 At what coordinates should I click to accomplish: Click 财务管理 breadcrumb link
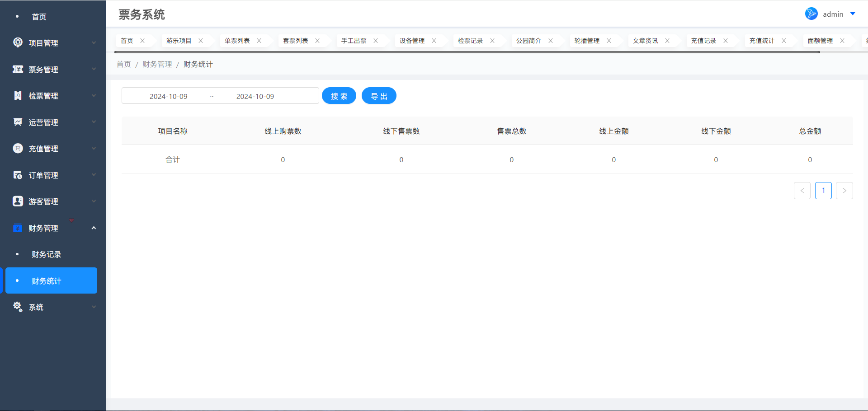pos(157,64)
